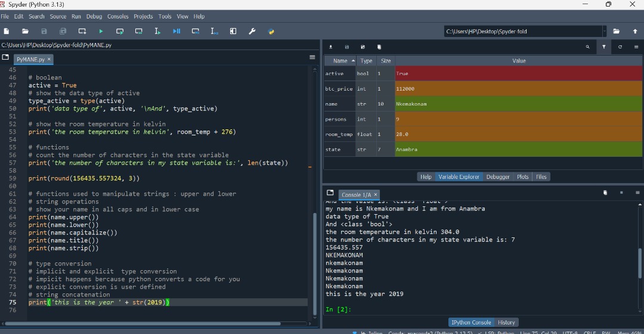The image size is (644, 334).
Task: Remove all variables icon in Variable Explorer
Action: point(379,47)
